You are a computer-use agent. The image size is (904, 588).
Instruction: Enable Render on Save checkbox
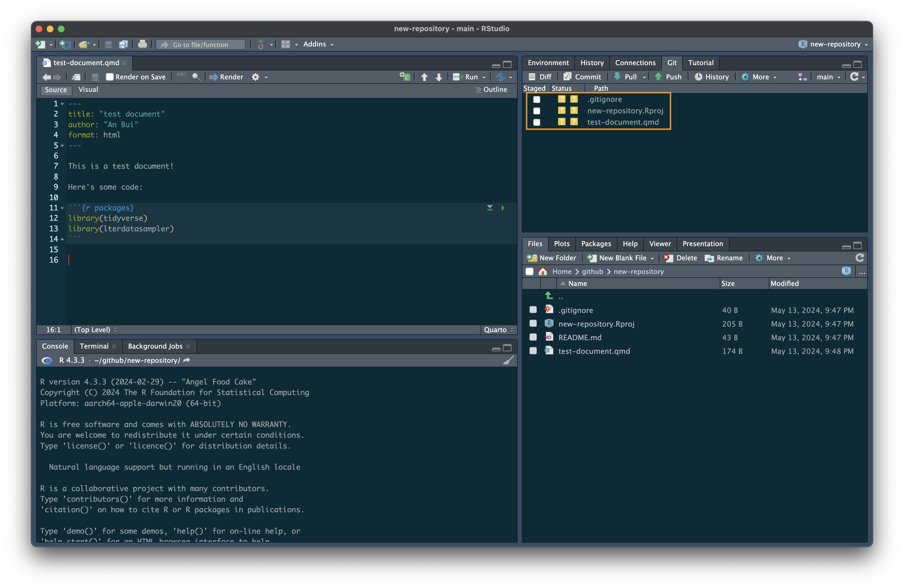(110, 77)
